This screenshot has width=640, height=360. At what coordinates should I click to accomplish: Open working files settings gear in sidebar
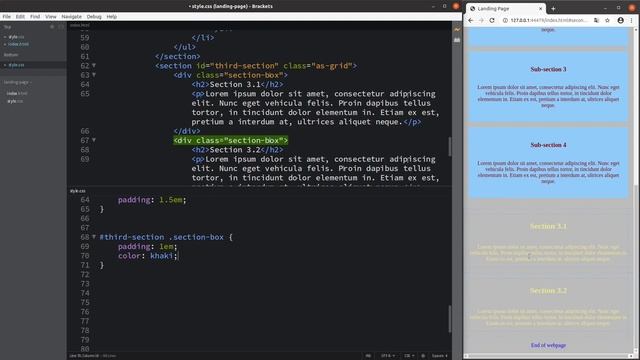(x=52, y=27)
